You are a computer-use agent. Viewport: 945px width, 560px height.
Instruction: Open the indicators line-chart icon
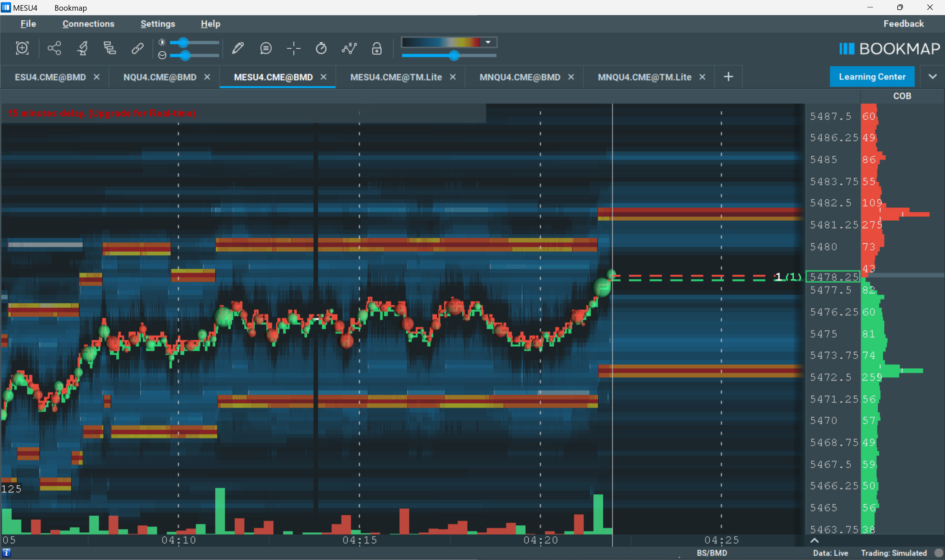point(349,48)
